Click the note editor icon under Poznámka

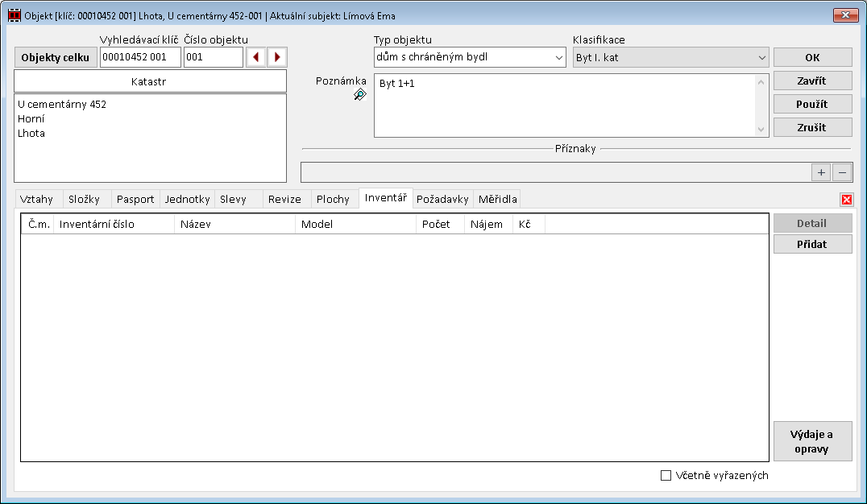(x=359, y=95)
